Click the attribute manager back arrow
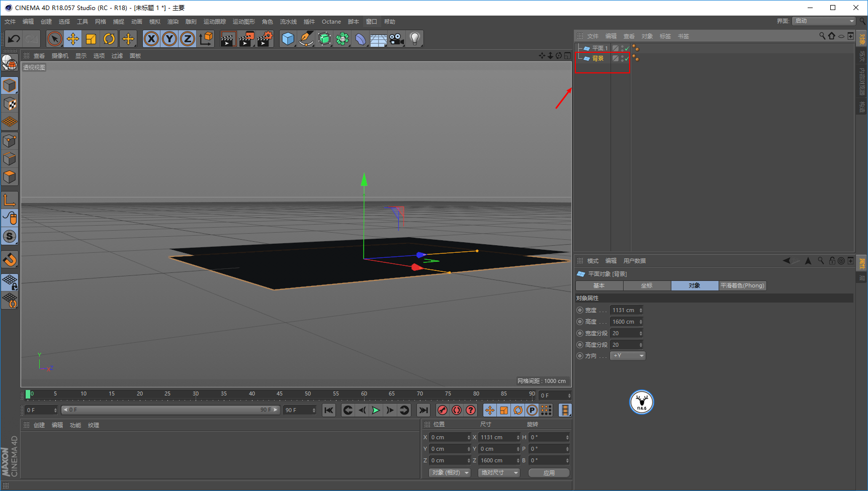 [x=787, y=260]
